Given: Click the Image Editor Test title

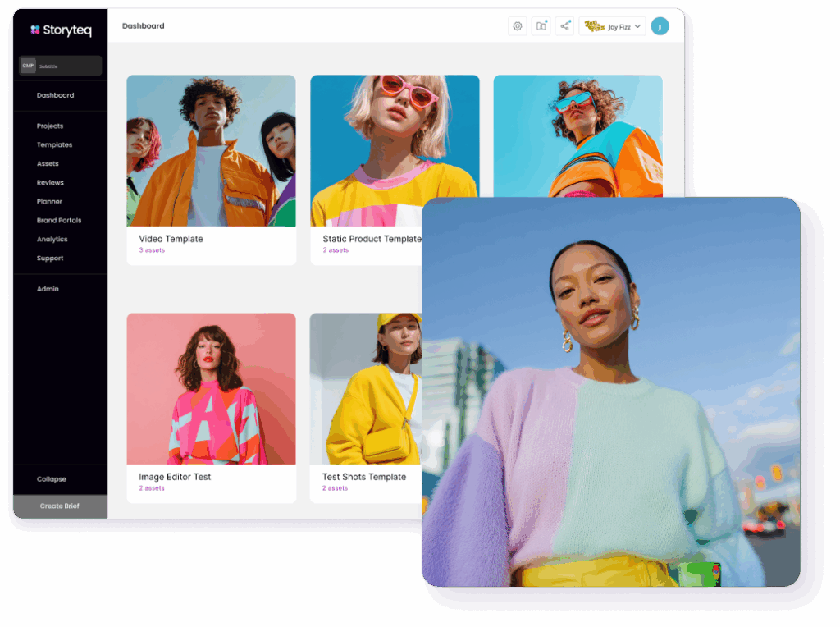Looking at the screenshot, I should click(175, 477).
